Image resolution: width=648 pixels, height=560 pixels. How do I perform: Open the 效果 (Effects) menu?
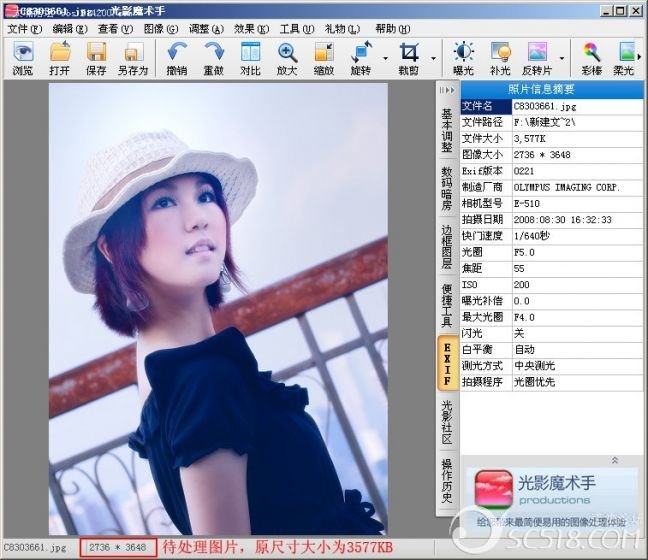pyautogui.click(x=243, y=29)
